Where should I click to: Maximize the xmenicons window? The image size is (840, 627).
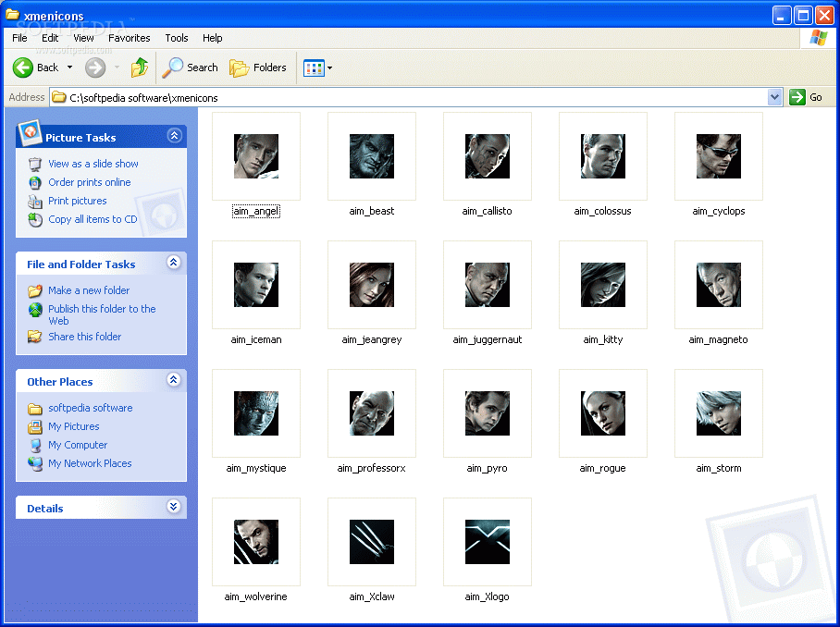[x=803, y=16]
